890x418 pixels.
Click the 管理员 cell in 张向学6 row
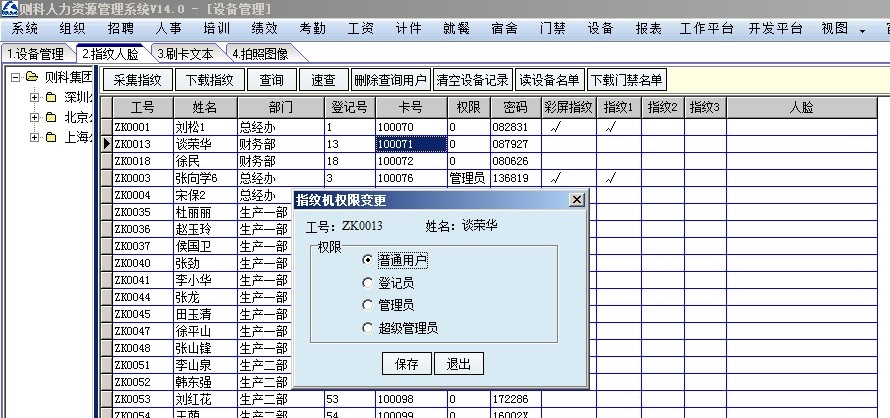click(468, 178)
